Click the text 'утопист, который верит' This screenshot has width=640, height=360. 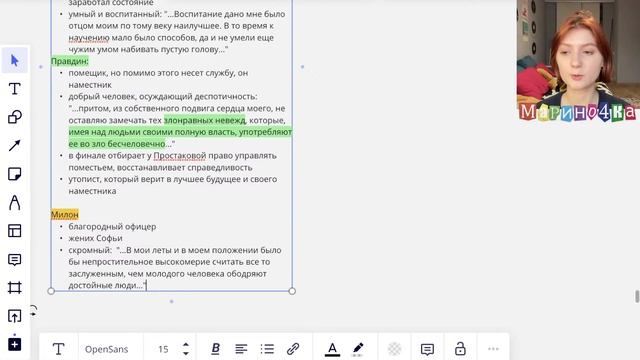116,179
